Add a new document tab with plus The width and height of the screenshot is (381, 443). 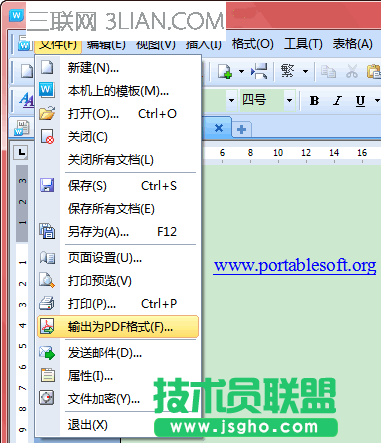[242, 129]
